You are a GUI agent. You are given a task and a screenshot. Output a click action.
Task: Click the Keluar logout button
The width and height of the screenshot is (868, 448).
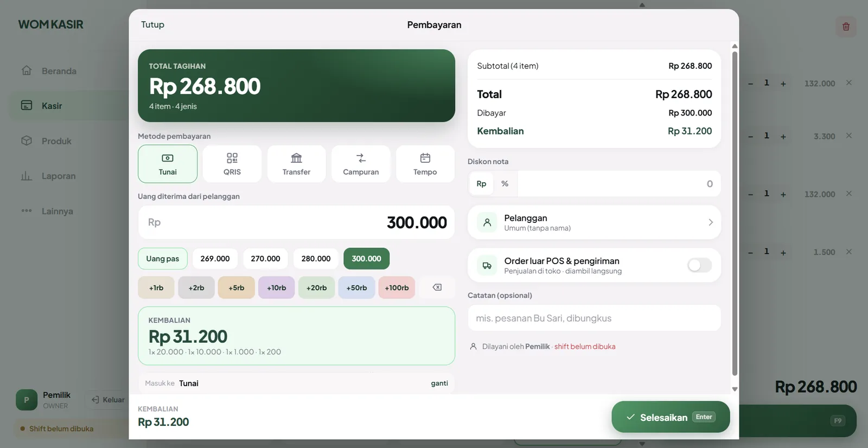click(108, 400)
